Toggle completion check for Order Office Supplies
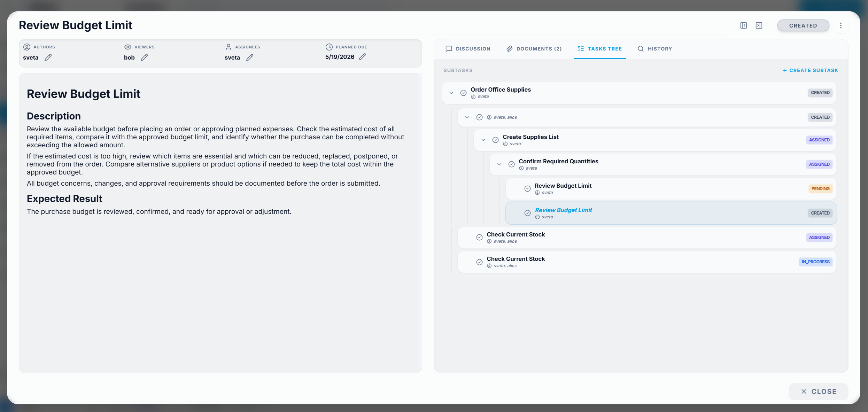The width and height of the screenshot is (868, 412). [x=464, y=93]
